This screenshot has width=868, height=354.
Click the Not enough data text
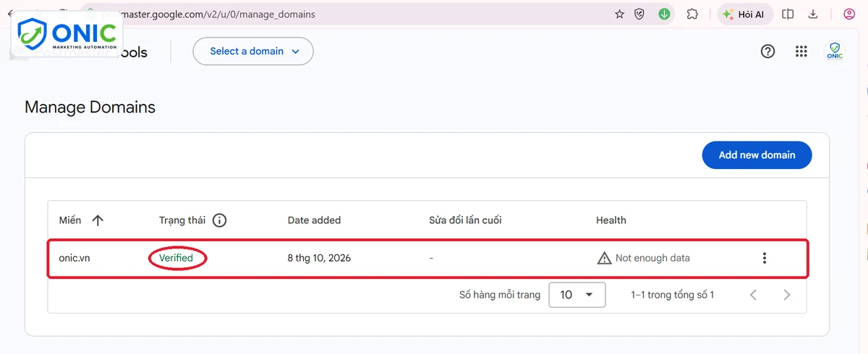point(652,258)
